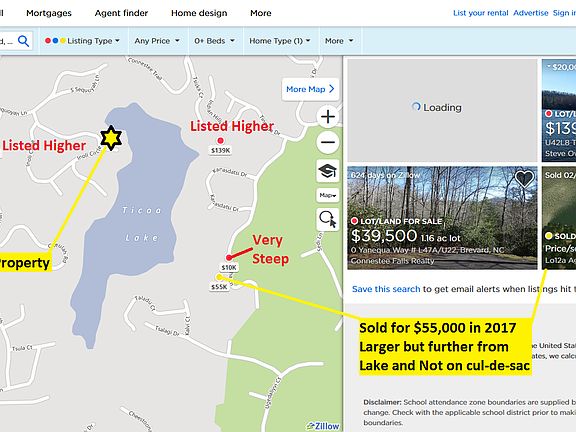Open the Mortgages menu
Screen dimensions: 576x432
pos(49,13)
